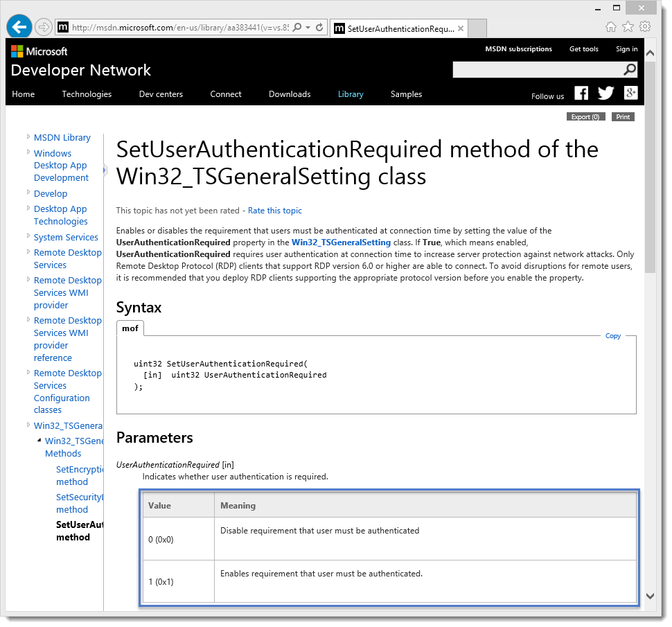Screen dimensions: 672x627
Task: Copy the mof code snippet
Action: coord(613,336)
